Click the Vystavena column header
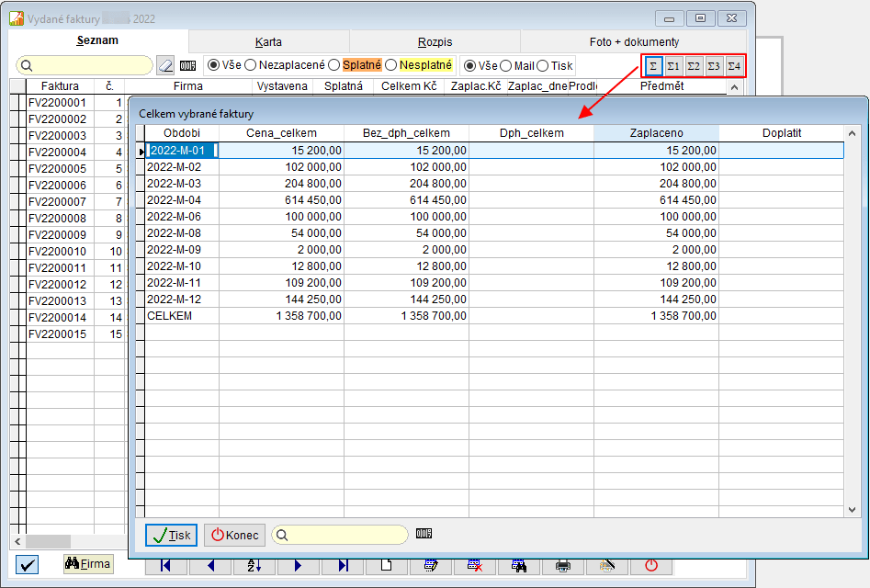Image resolution: width=870 pixels, height=588 pixels. click(x=282, y=86)
